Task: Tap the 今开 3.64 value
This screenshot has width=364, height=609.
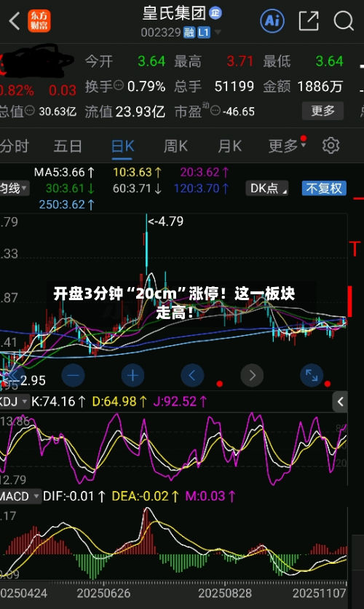Action: point(151,61)
